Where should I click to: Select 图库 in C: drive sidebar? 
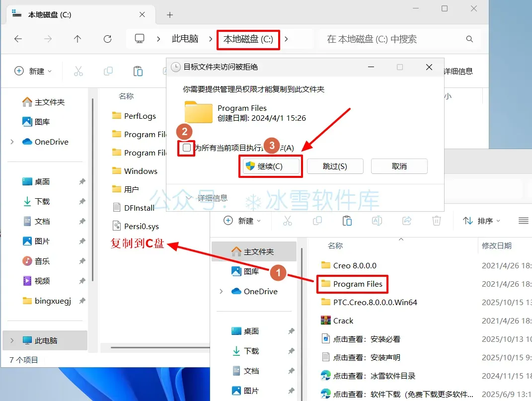pyautogui.click(x=36, y=122)
